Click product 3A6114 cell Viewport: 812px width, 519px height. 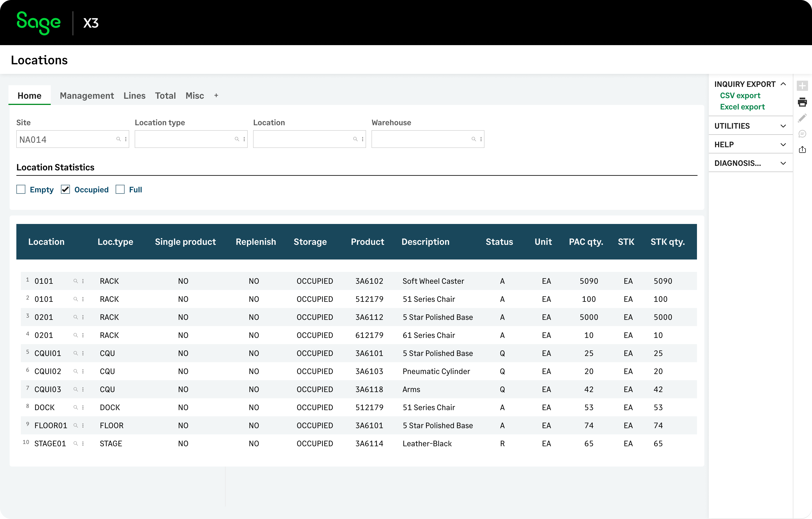pos(369,443)
